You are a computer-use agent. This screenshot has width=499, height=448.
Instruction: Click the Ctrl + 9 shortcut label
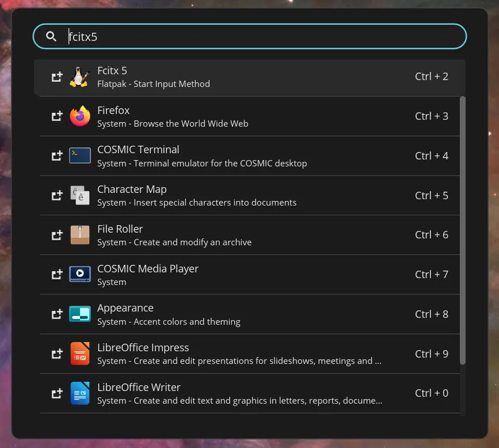pyautogui.click(x=432, y=354)
